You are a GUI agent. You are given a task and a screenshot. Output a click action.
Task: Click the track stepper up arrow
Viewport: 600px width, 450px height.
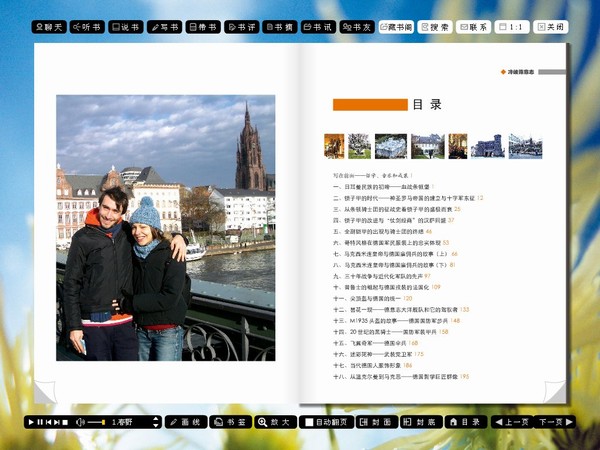pyautogui.click(x=156, y=419)
